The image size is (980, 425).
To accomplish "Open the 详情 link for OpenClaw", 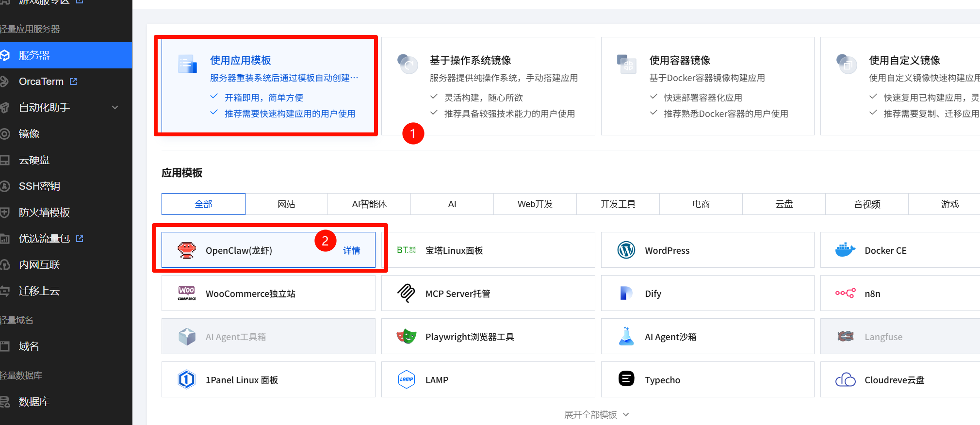I will (x=352, y=251).
